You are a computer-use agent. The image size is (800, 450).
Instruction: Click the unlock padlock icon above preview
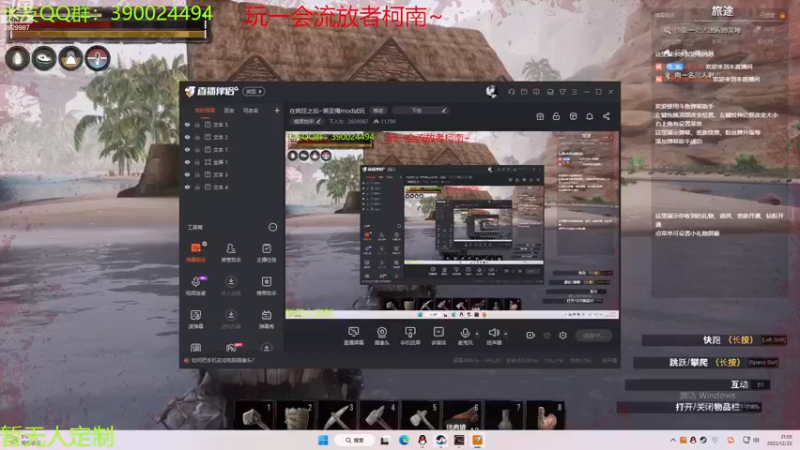[556, 116]
